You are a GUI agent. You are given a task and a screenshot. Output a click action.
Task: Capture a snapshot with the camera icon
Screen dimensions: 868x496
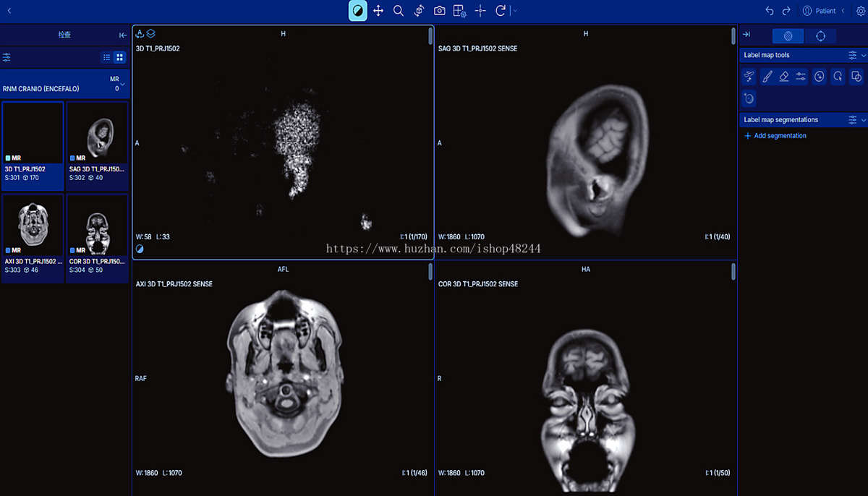pos(439,11)
